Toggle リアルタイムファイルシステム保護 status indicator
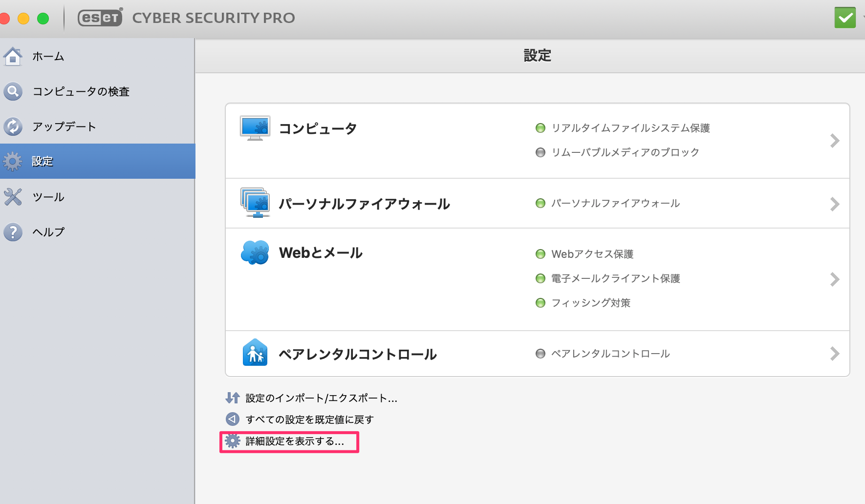The image size is (865, 504). [x=540, y=128]
